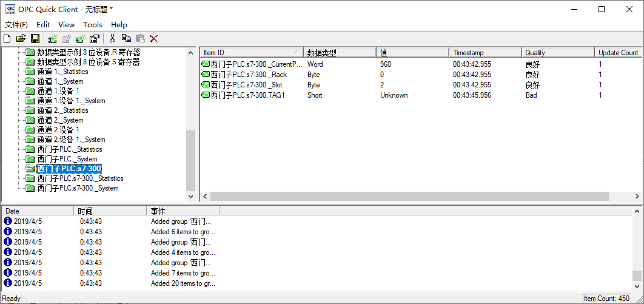Screen dimensions: 644x304
Task: Select tree group 西门子PLC.s7-300._Statistics
Action: 81,178
